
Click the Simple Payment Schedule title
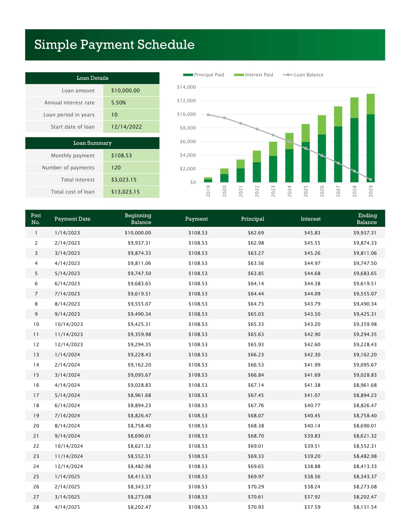click(114, 44)
